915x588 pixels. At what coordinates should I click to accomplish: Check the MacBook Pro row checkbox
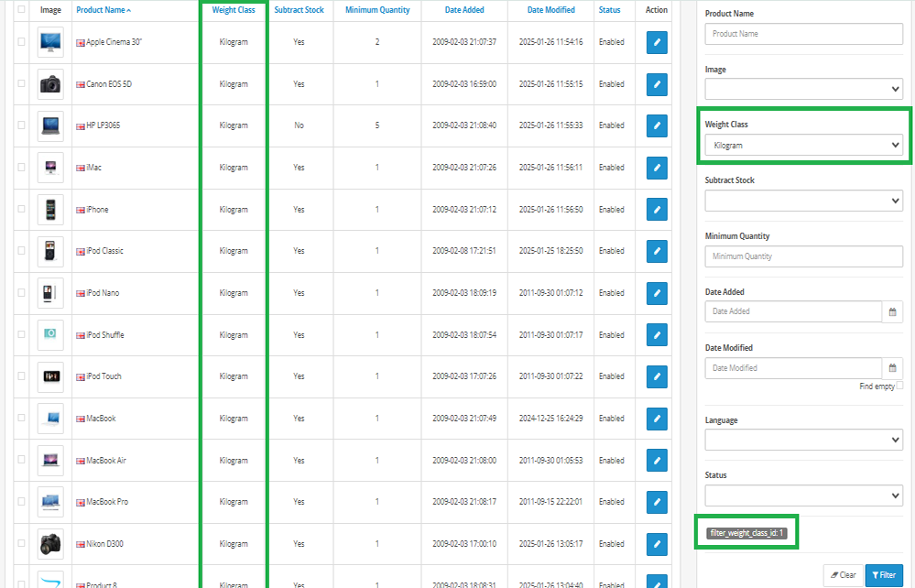tap(22, 501)
